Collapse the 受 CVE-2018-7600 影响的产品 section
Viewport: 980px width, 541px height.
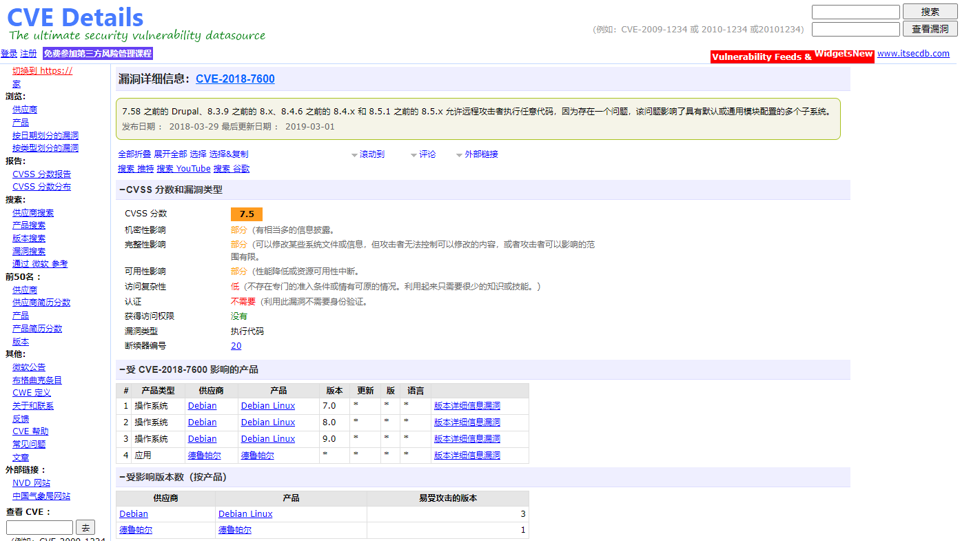point(189,369)
